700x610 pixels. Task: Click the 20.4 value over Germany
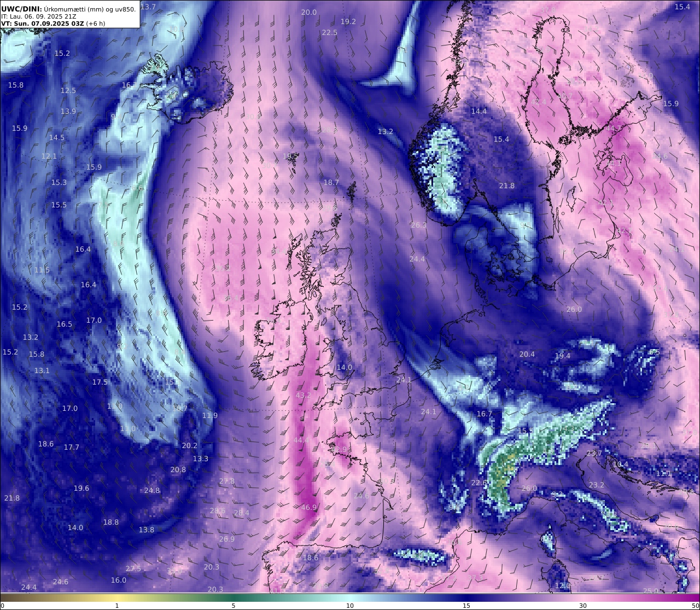click(x=527, y=354)
